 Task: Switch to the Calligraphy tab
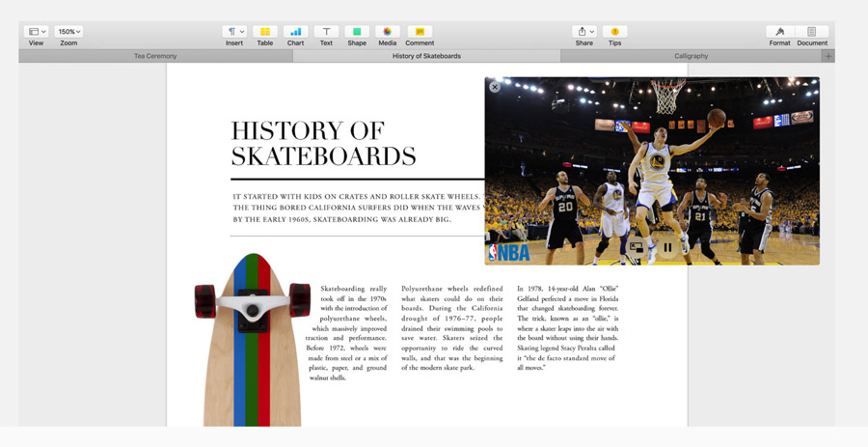click(692, 56)
